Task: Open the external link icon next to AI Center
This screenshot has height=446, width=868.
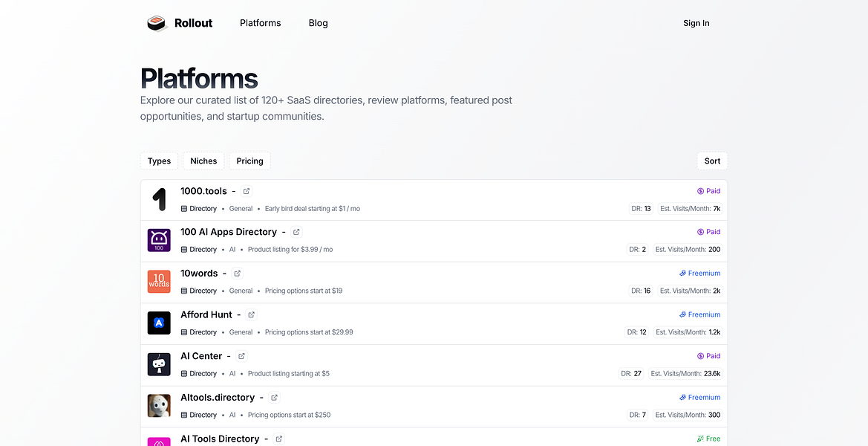Action: coord(242,356)
